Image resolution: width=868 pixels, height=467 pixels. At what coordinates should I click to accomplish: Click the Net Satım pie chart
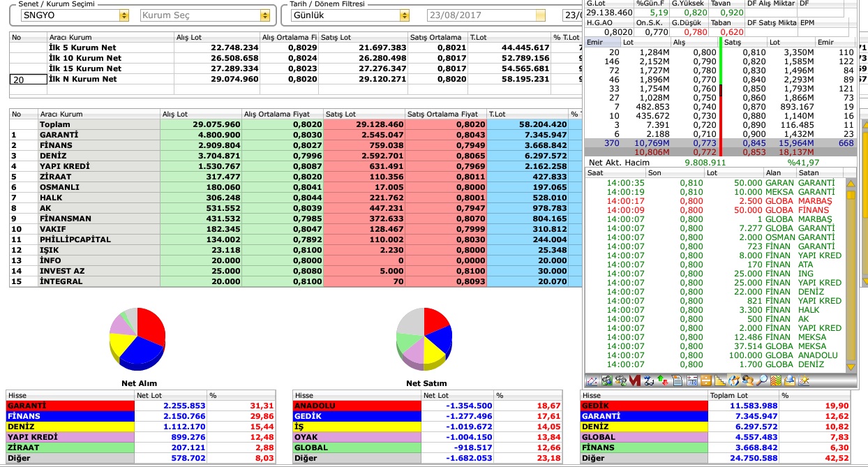pos(424,338)
